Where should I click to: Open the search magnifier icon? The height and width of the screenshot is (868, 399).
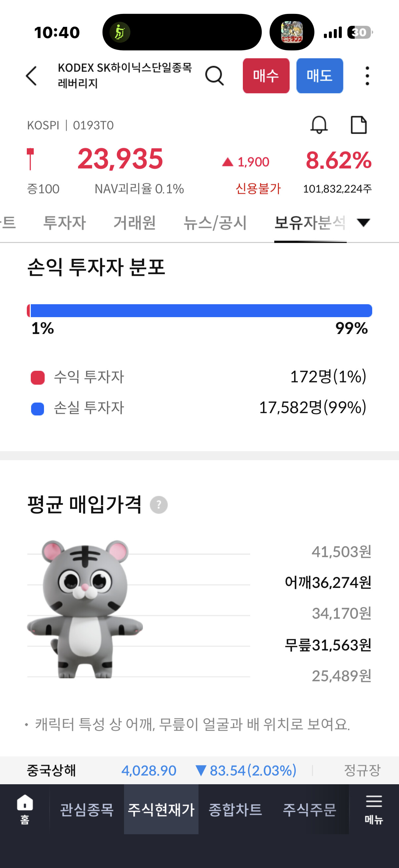tap(214, 76)
